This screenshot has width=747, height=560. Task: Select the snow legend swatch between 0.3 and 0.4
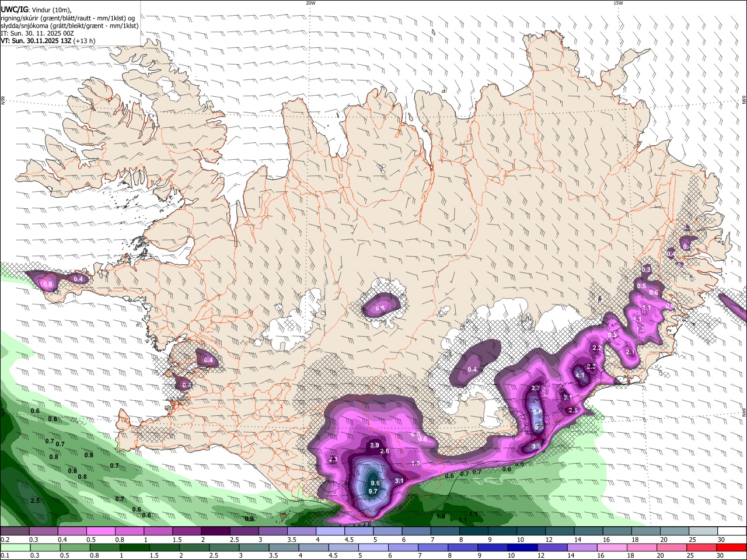pyautogui.click(x=43, y=531)
